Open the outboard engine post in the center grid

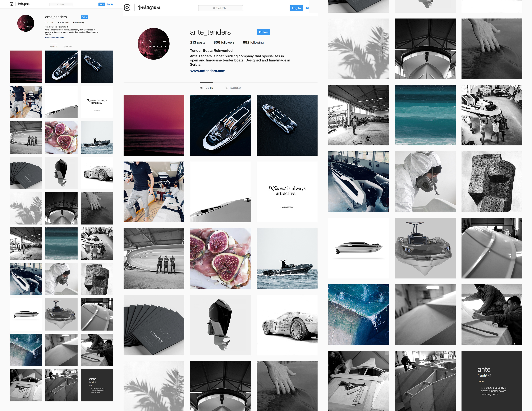click(220, 325)
